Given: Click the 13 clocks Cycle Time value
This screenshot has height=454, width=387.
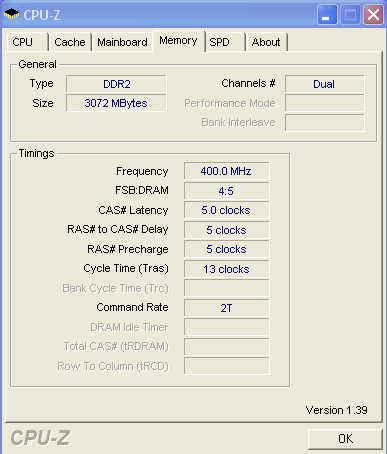Looking at the screenshot, I should point(226,269).
